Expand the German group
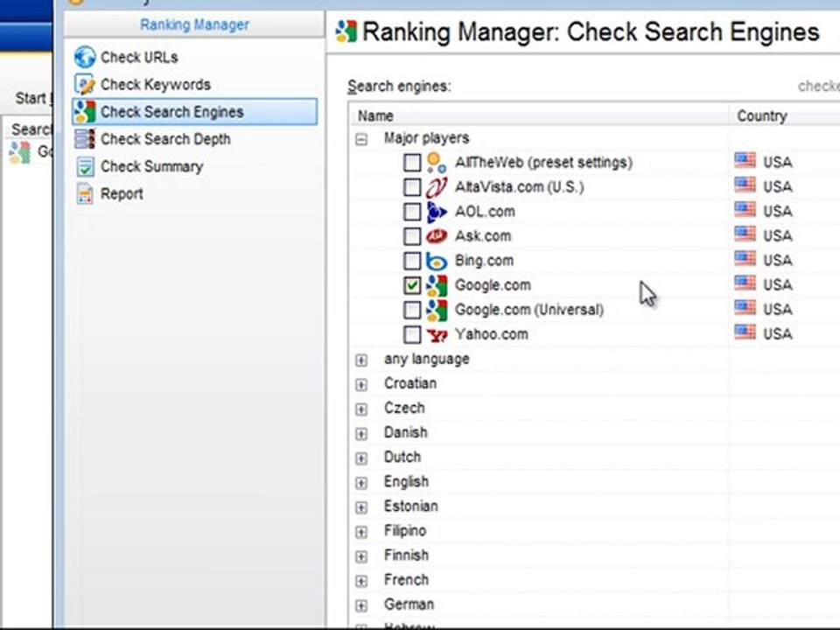This screenshot has height=630, width=840. click(x=361, y=605)
